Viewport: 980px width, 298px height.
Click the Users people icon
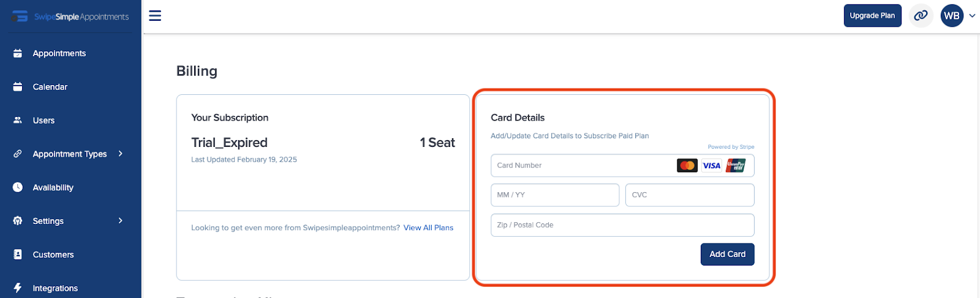tap(18, 121)
